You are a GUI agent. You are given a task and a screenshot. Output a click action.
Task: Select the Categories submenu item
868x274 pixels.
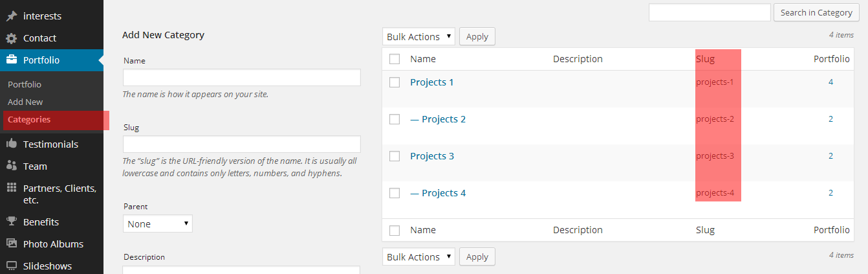coord(29,119)
